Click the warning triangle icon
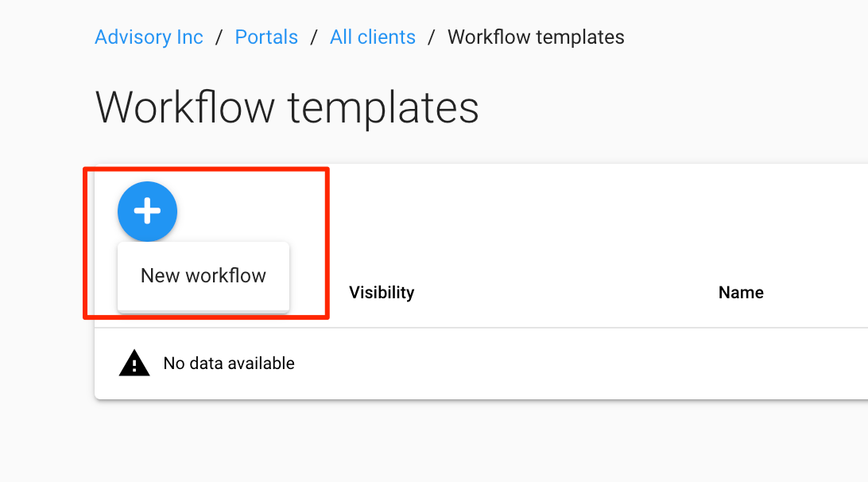 pyautogui.click(x=134, y=363)
